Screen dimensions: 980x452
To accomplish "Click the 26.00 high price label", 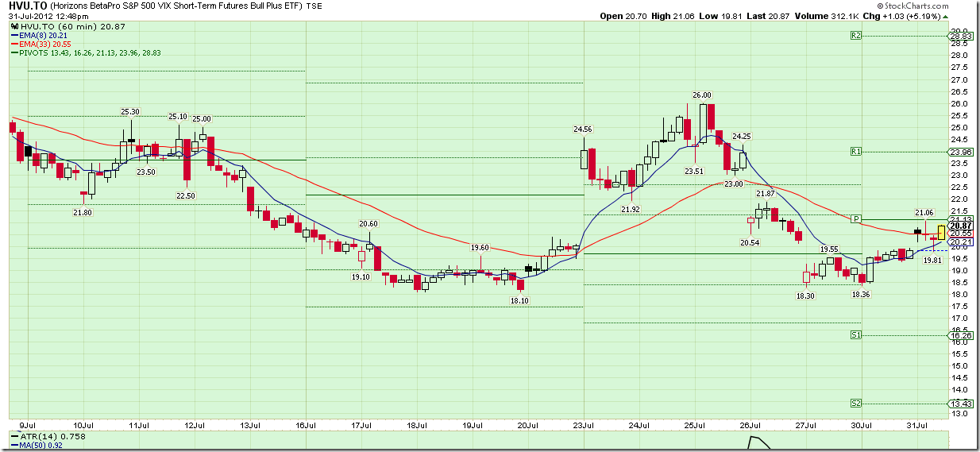I will pyautogui.click(x=701, y=95).
